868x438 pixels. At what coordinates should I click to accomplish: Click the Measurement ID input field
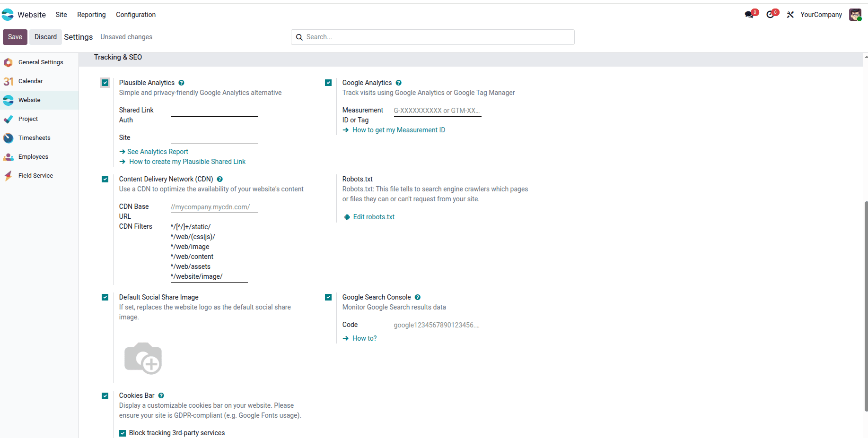coord(438,111)
